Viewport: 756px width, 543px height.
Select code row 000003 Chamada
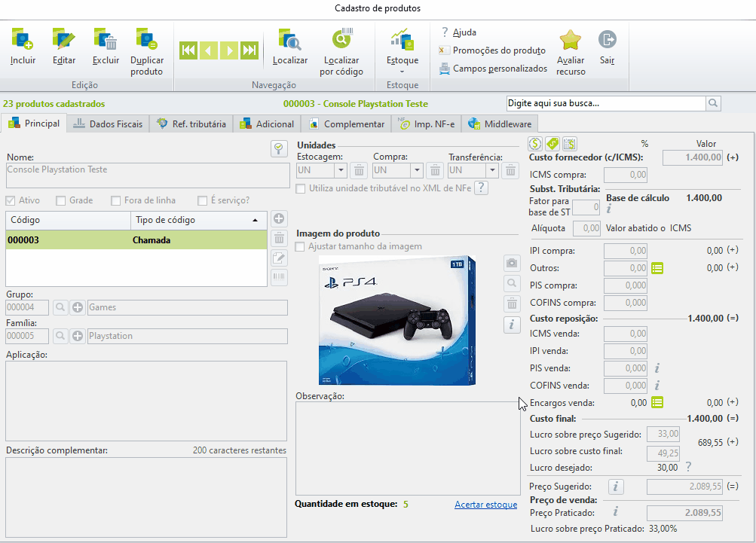pyautogui.click(x=136, y=240)
